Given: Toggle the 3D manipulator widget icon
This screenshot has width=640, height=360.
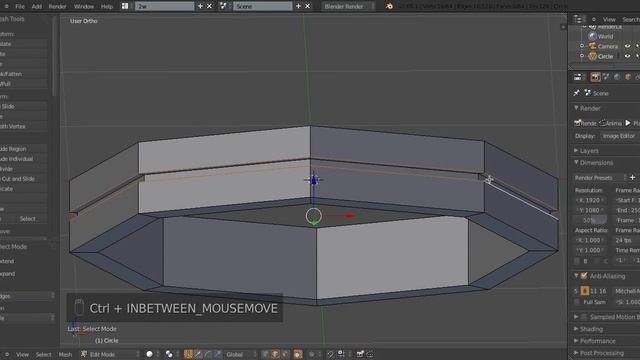Looking at the screenshot, I should [x=188, y=354].
